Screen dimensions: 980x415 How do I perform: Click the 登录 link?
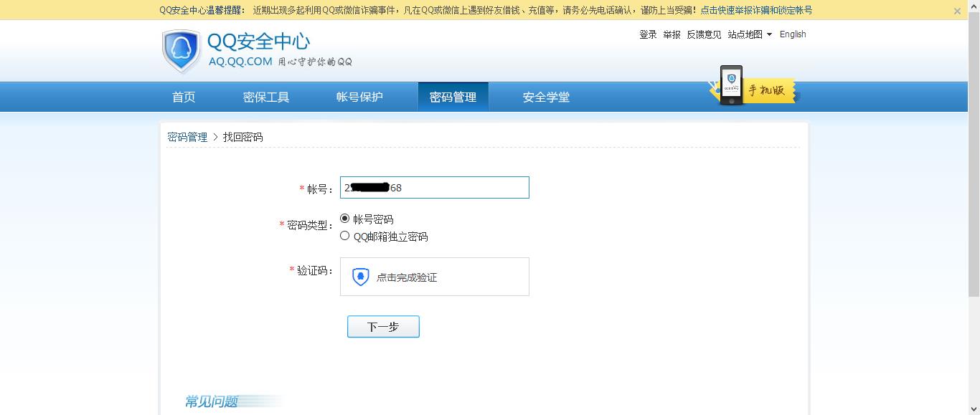[648, 34]
